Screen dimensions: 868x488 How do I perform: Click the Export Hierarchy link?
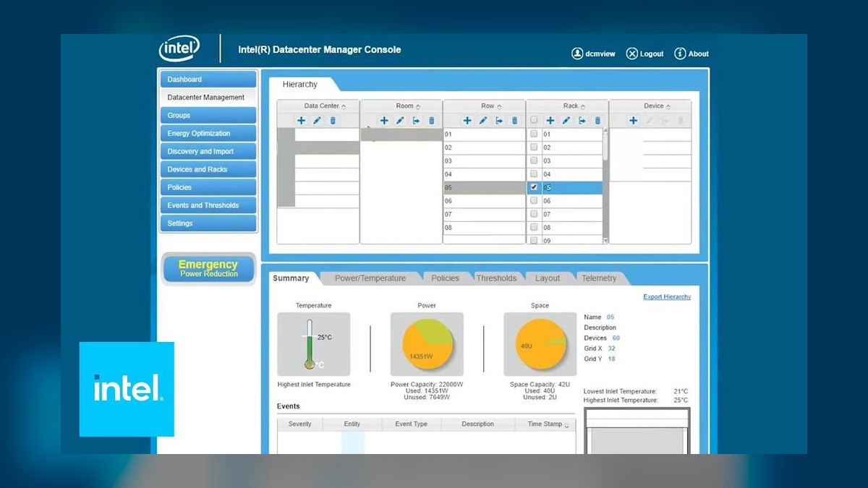pos(667,297)
